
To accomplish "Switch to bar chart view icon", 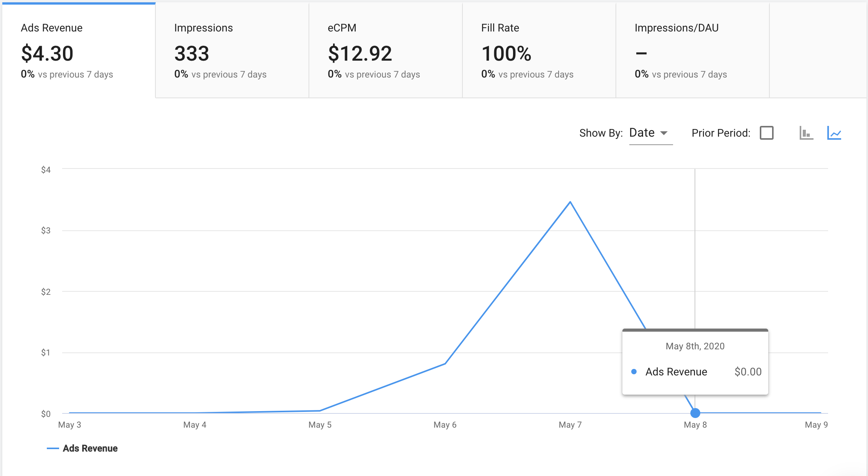I will click(806, 133).
